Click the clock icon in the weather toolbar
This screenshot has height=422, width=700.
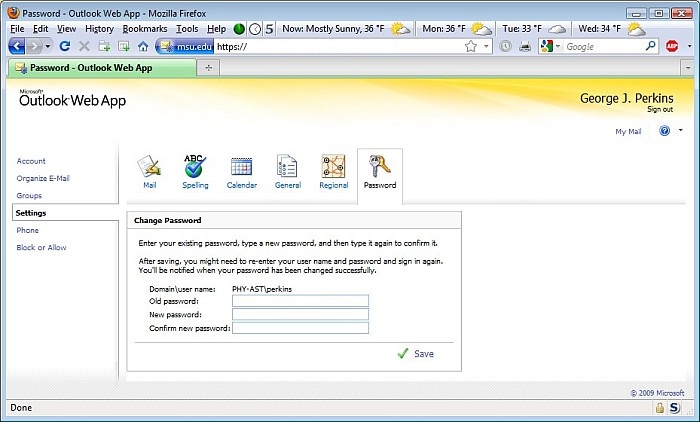pos(254,29)
